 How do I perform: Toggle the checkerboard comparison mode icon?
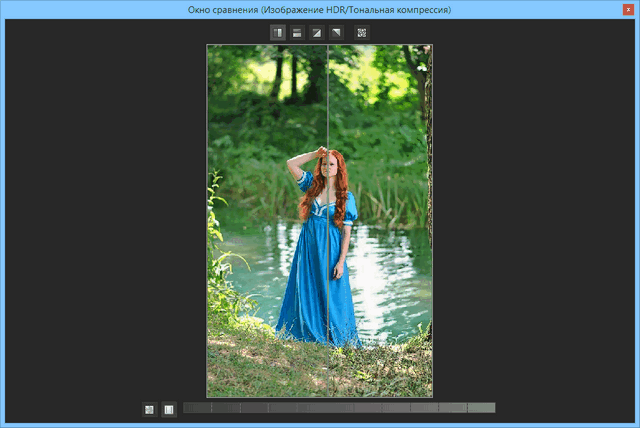click(361, 33)
